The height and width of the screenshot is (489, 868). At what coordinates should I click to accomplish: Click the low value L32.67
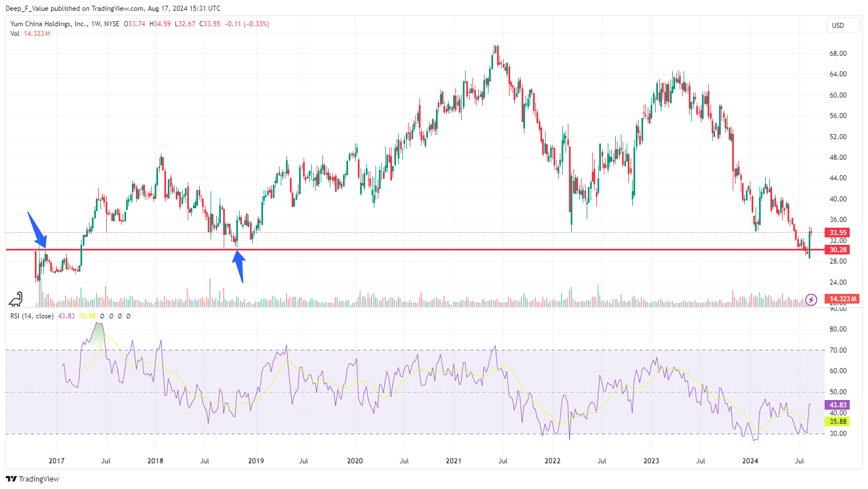pos(185,24)
